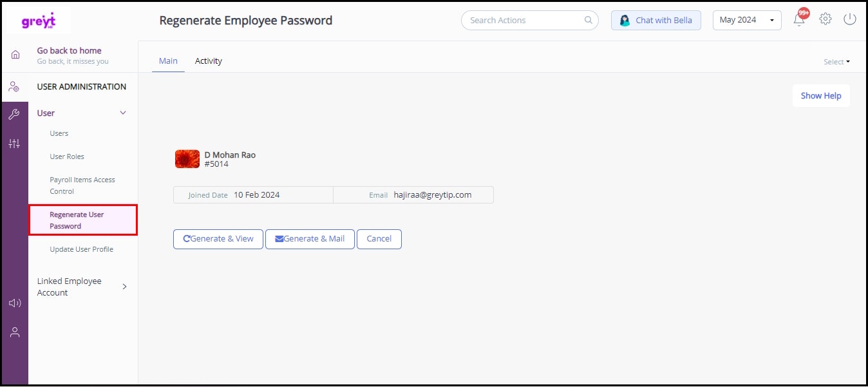The width and height of the screenshot is (868, 387).
Task: Open the wrench tools icon in sidebar
Action: [x=14, y=115]
